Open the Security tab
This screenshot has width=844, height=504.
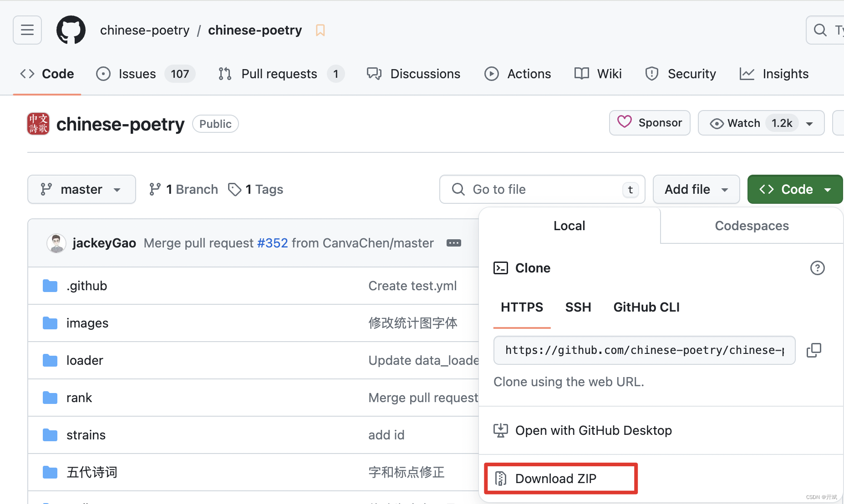click(681, 74)
